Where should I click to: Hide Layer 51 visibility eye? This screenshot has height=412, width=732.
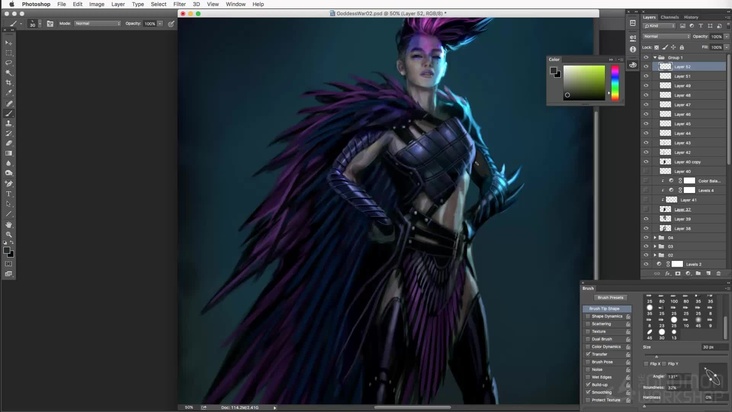pyautogui.click(x=646, y=76)
